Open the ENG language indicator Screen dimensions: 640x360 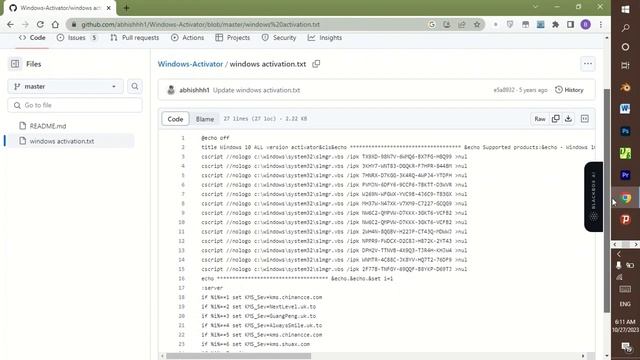pyautogui.click(x=625, y=304)
